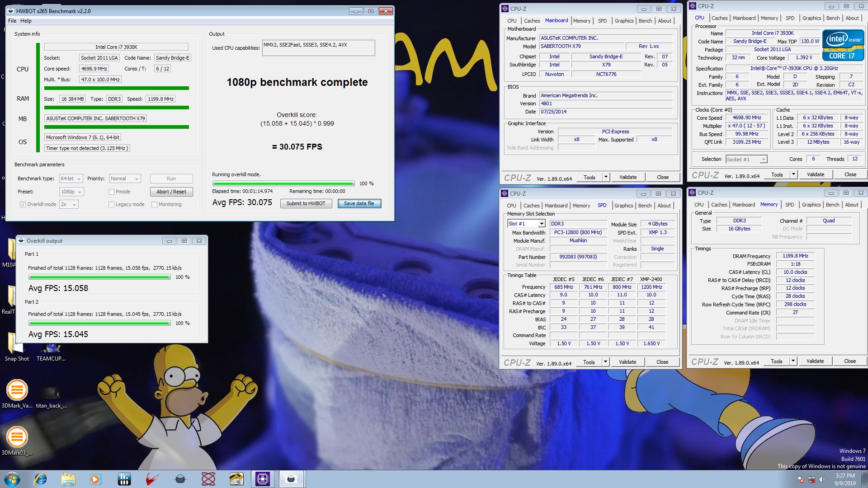Click the Avg FPS: 30.075 text
The width and height of the screenshot is (868, 488).
click(242, 202)
